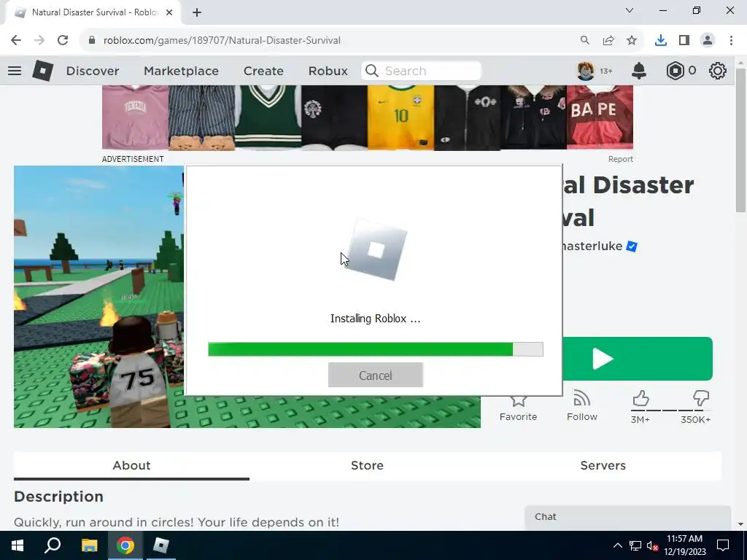Click the Favorite star for this game
Viewport: 747px width, 560px height.
(x=519, y=400)
